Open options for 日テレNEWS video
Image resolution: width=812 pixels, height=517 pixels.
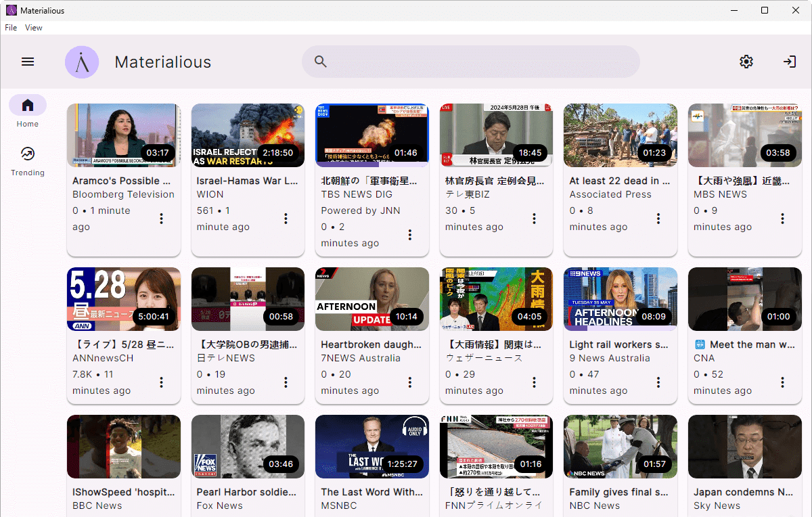click(286, 382)
